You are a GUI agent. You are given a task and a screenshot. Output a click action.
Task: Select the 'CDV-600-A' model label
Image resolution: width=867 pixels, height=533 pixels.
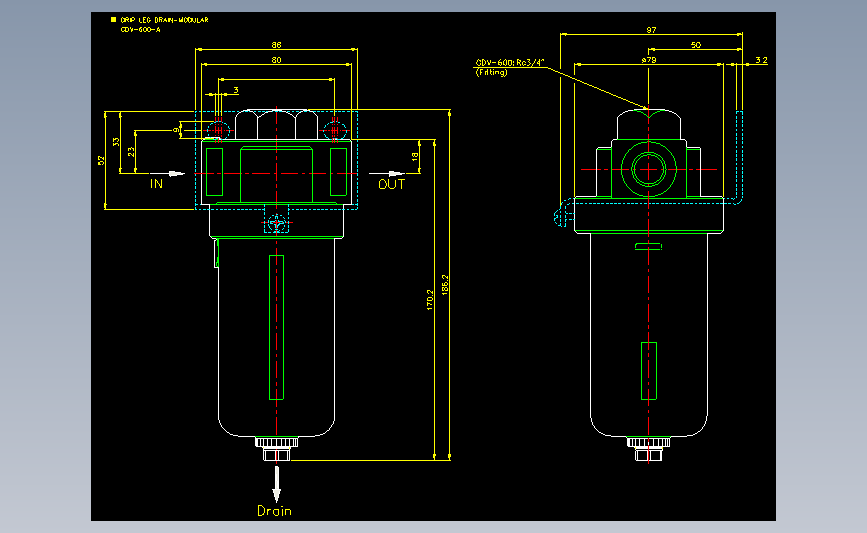(140, 30)
